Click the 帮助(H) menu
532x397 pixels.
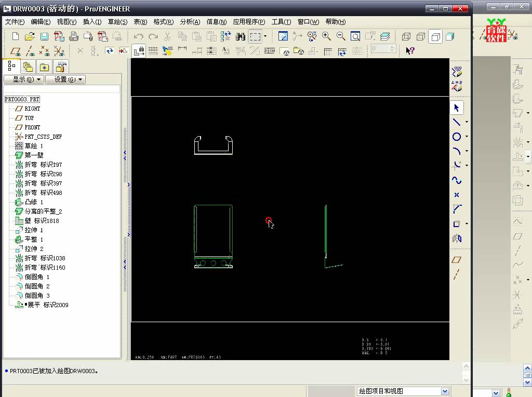[336, 22]
